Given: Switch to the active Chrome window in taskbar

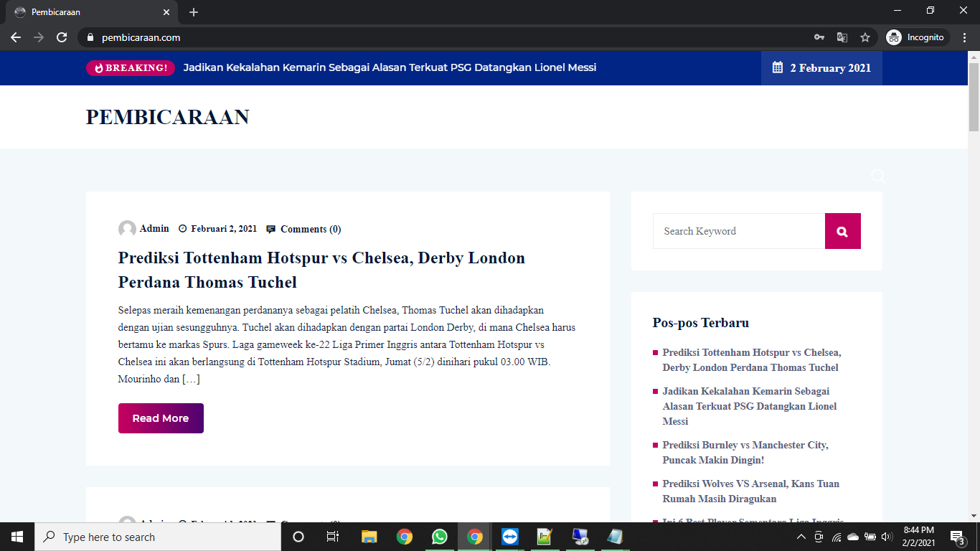Looking at the screenshot, I should click(474, 537).
